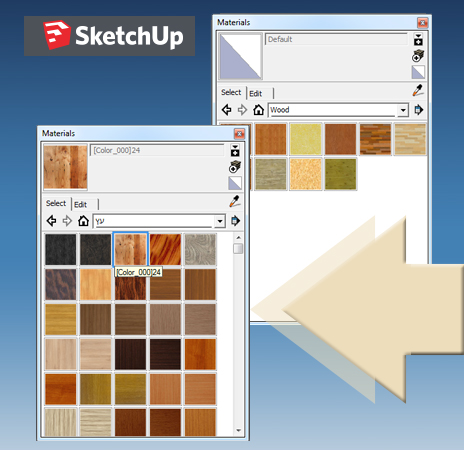
Task: Pick the eyedropper tool in the back Materials window
Action: pos(418,90)
